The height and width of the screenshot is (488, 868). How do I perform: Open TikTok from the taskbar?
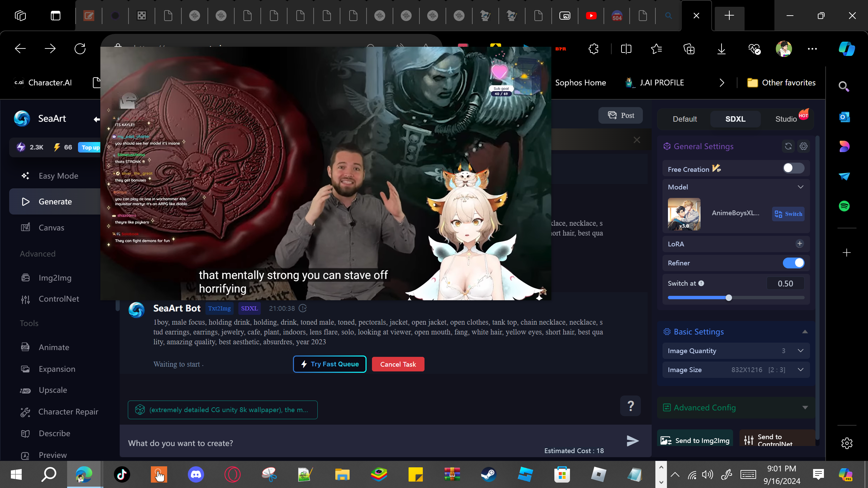click(122, 474)
